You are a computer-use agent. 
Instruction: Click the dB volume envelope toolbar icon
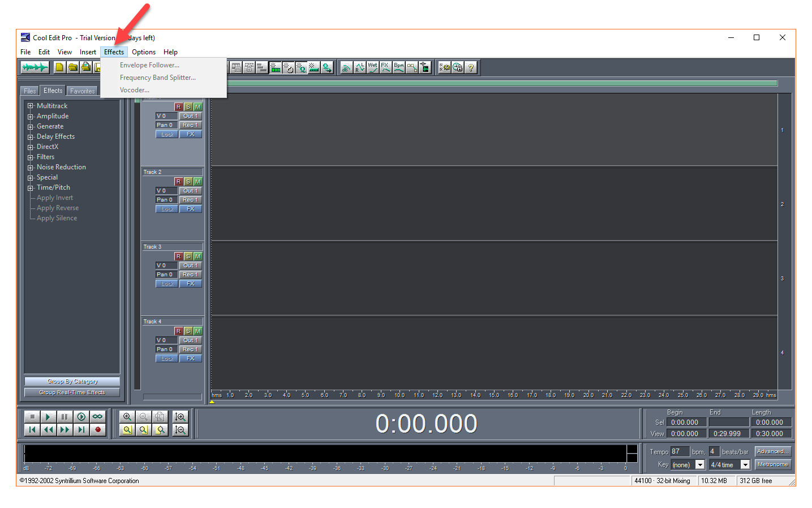[346, 67]
